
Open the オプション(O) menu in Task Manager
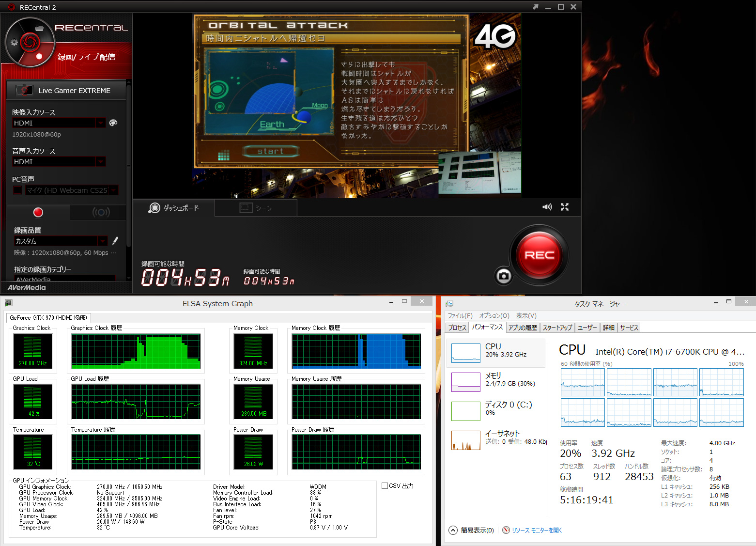494,316
